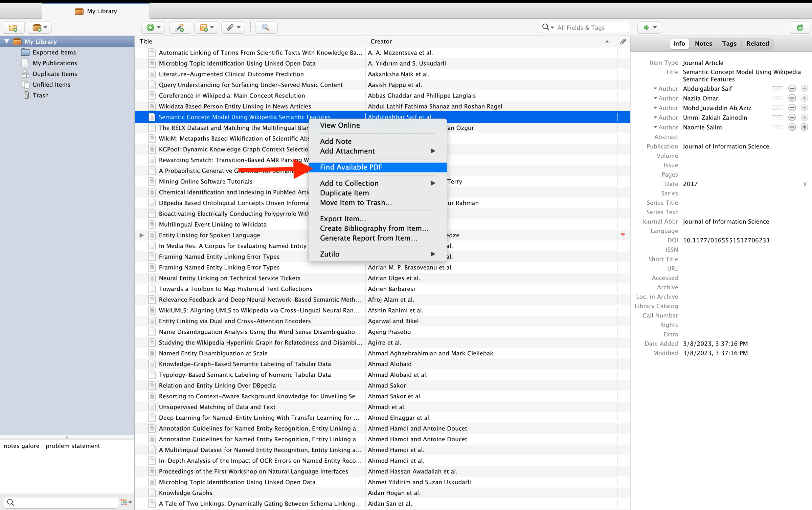Create a new collection
This screenshot has height=510, width=812.
click(x=14, y=27)
